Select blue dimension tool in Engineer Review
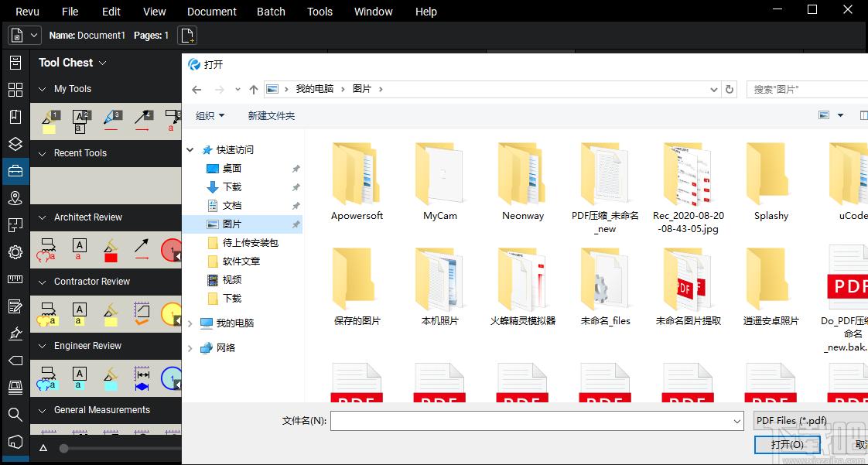 142,378
